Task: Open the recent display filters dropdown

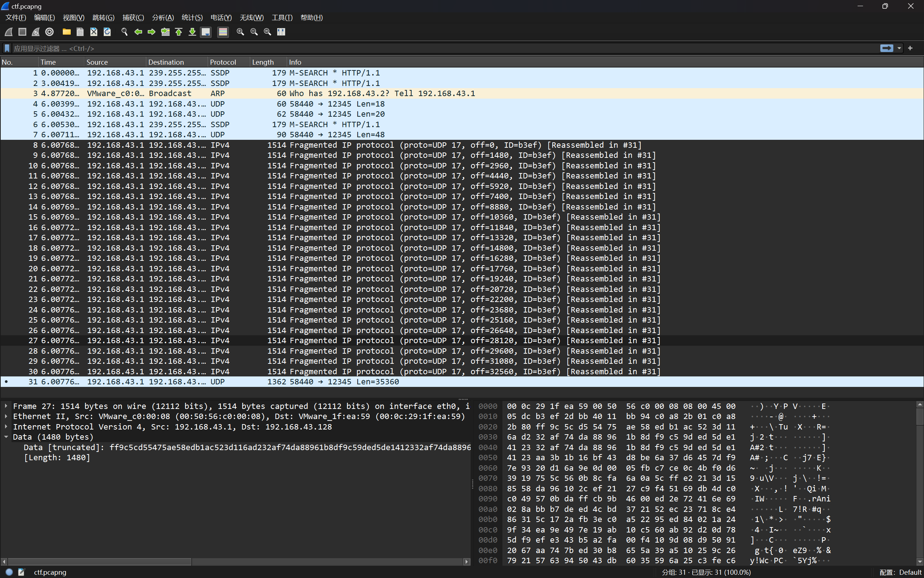Action: click(899, 48)
